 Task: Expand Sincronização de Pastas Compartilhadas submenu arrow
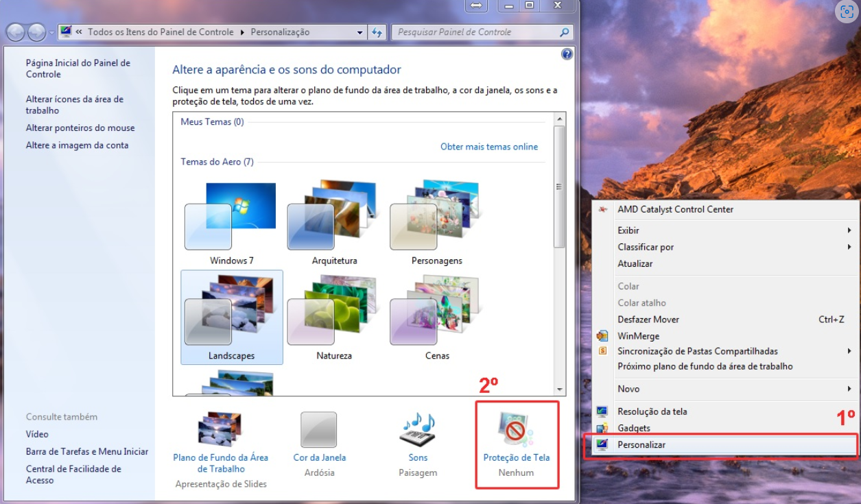point(849,351)
